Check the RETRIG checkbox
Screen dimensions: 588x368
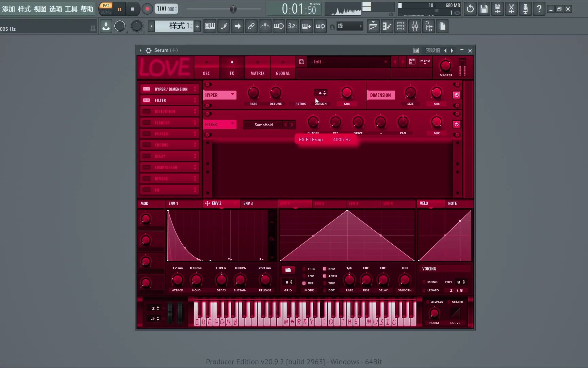point(292,104)
